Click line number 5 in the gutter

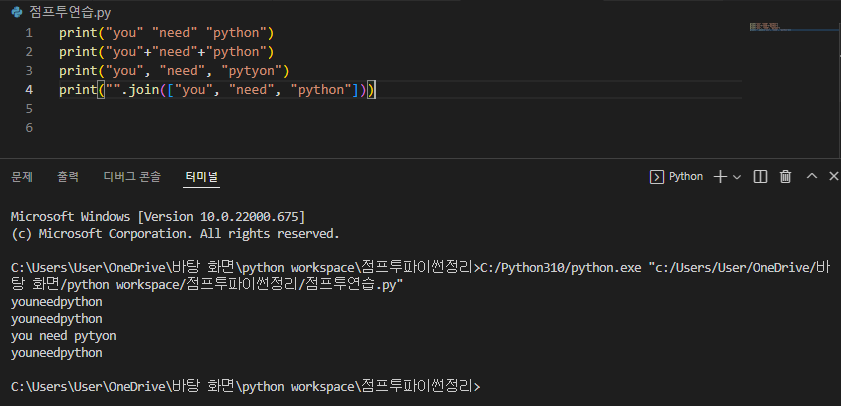coord(29,109)
